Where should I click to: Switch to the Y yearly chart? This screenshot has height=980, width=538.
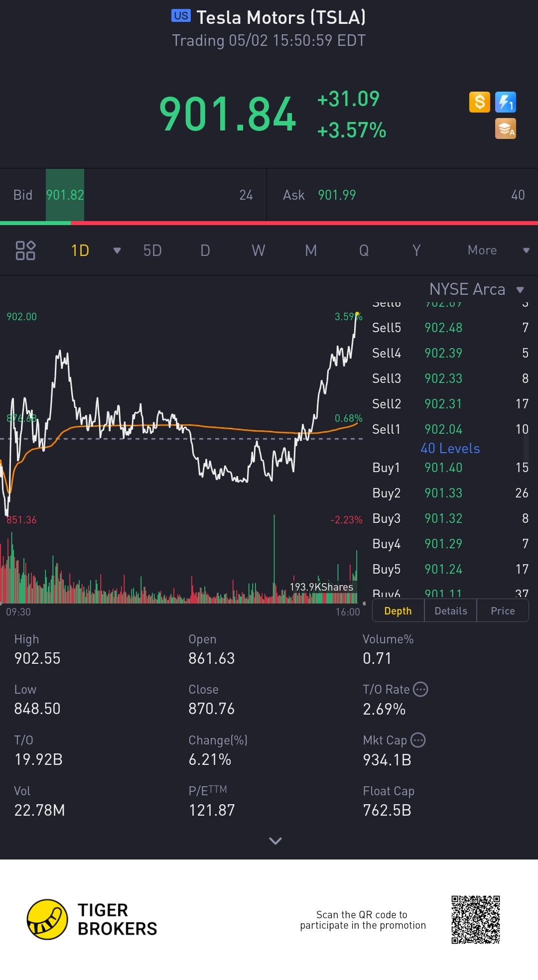[x=416, y=250]
